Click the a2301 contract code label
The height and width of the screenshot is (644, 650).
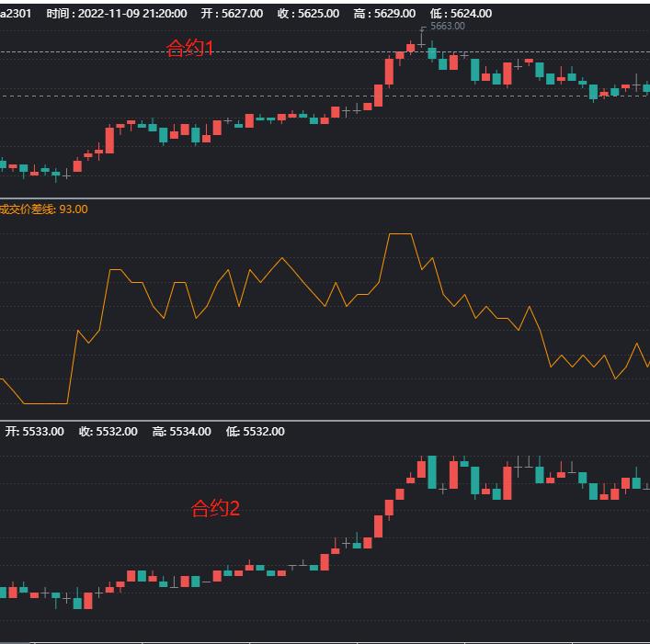point(16,14)
